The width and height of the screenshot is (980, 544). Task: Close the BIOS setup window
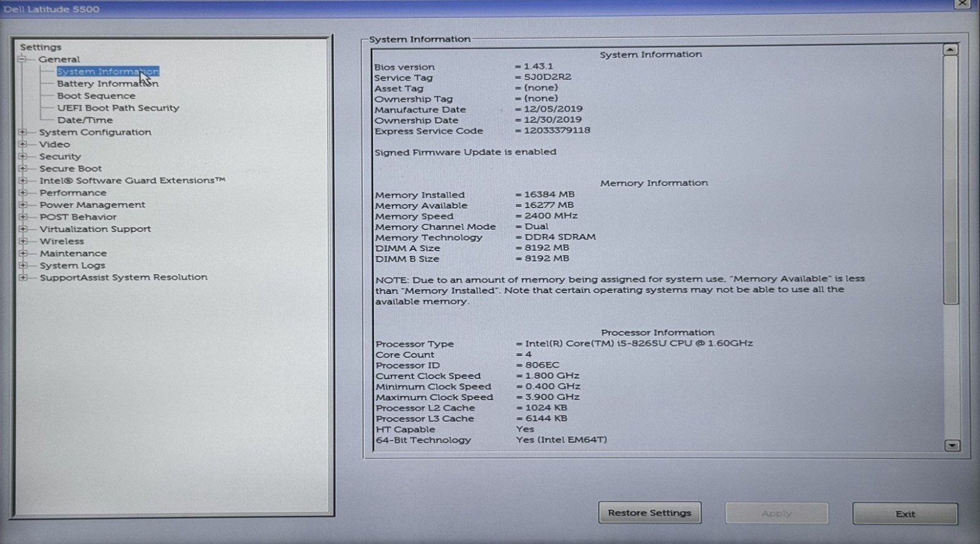963,3
